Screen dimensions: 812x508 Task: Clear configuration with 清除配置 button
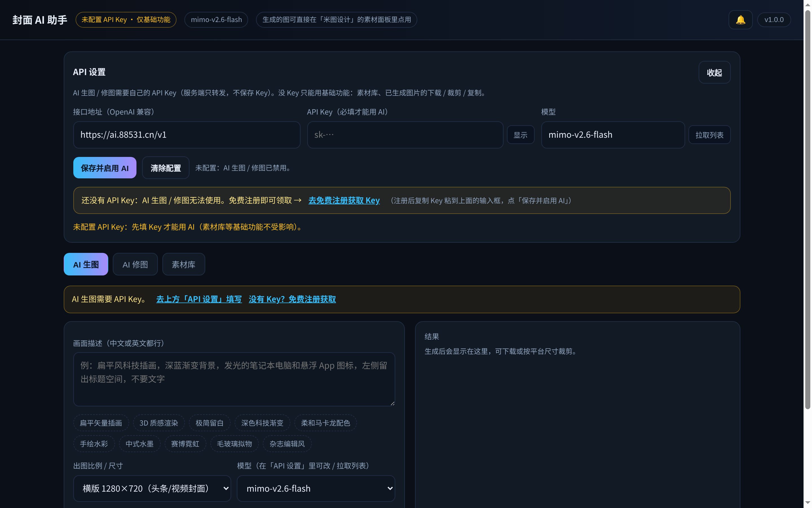click(x=166, y=168)
